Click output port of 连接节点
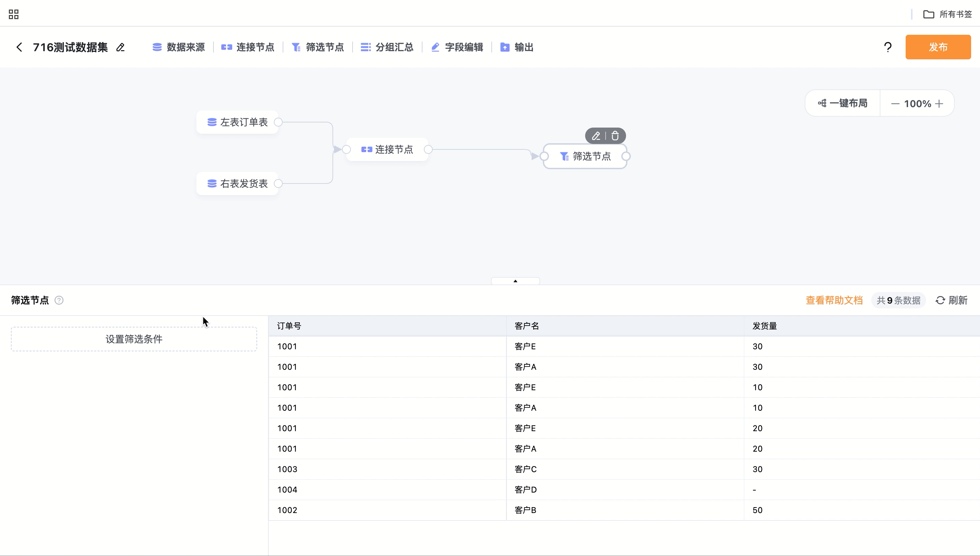The height and width of the screenshot is (556, 980). 428,149
